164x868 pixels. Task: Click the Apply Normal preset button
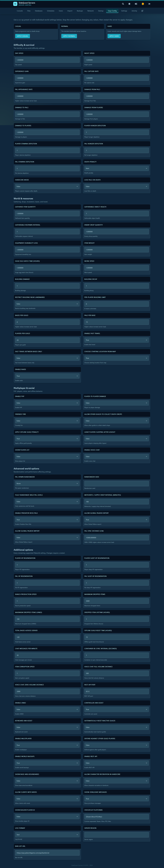[69, 36]
